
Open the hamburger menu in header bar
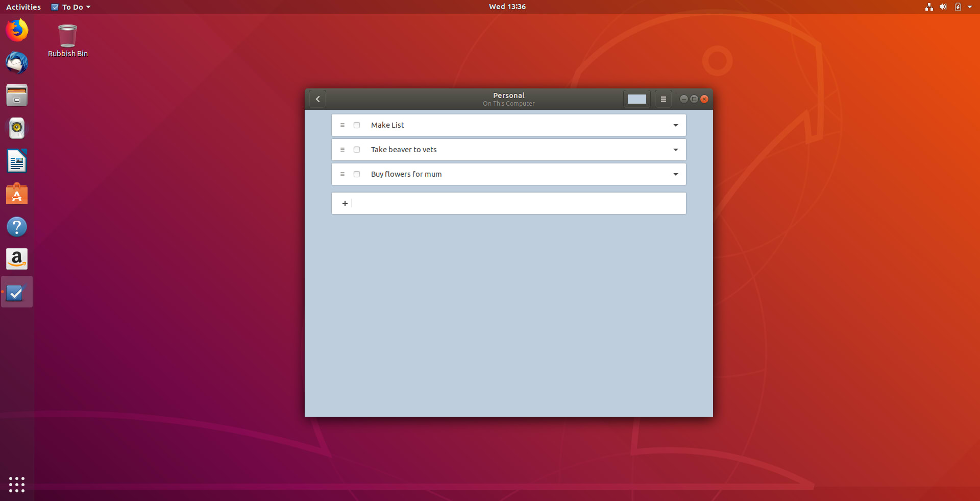coord(663,99)
